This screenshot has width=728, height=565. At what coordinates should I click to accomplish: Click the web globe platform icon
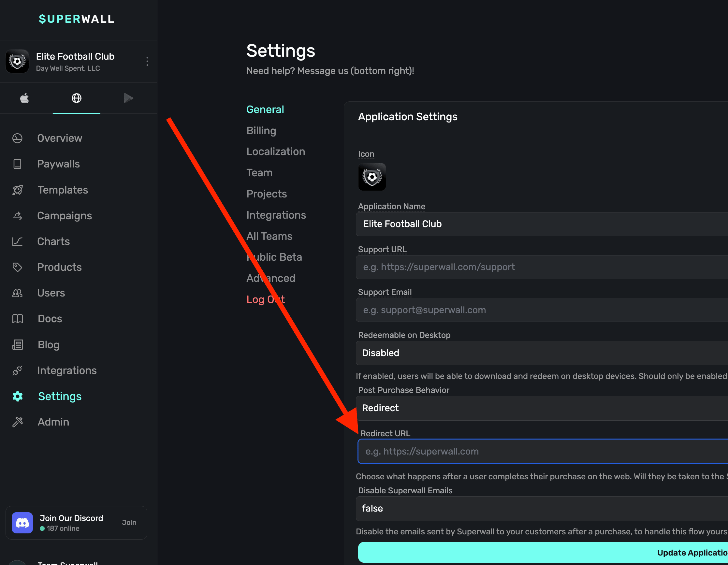[76, 98]
